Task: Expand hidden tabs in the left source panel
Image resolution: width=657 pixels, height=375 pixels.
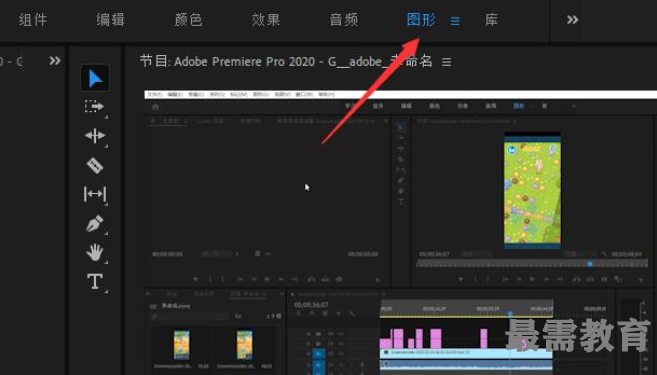Action: (55, 61)
